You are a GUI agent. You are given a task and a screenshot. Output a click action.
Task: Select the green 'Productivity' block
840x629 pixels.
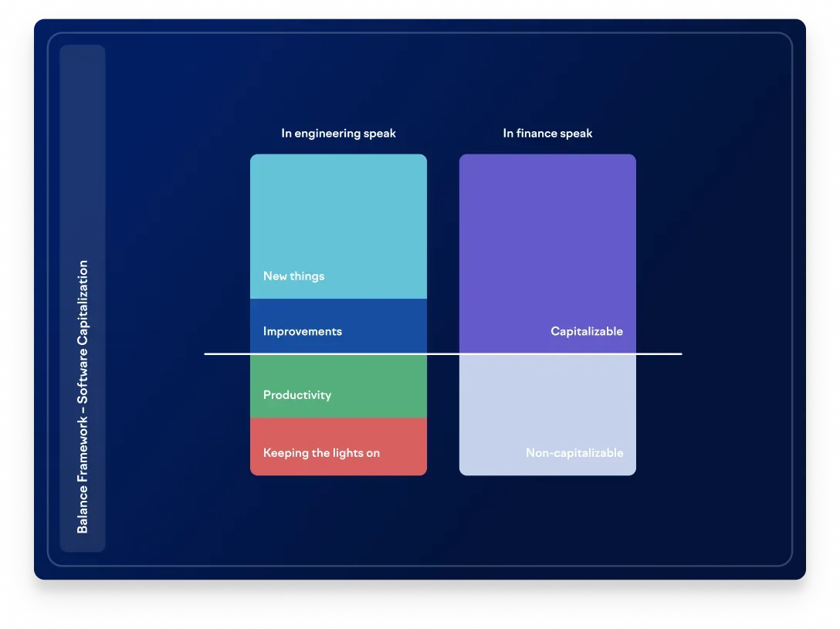pyautogui.click(x=339, y=386)
